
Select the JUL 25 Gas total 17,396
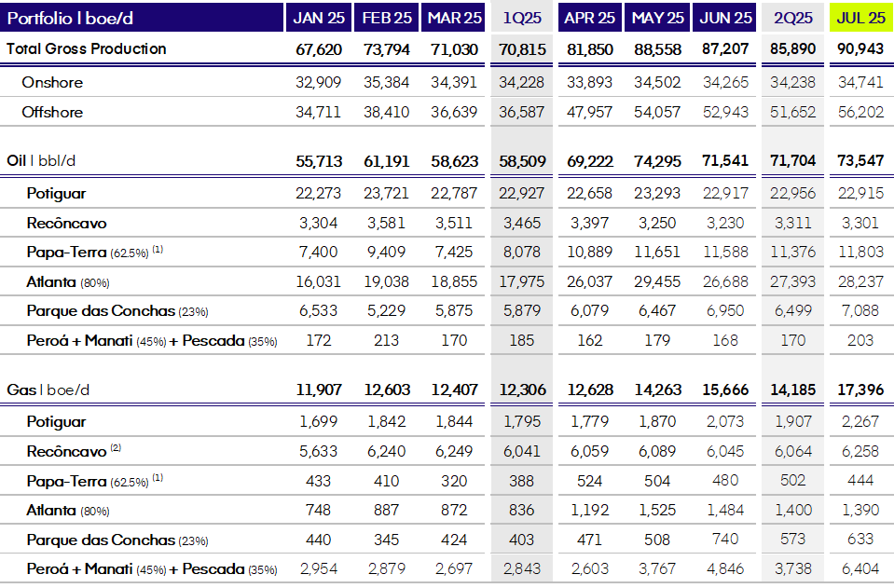click(860, 389)
